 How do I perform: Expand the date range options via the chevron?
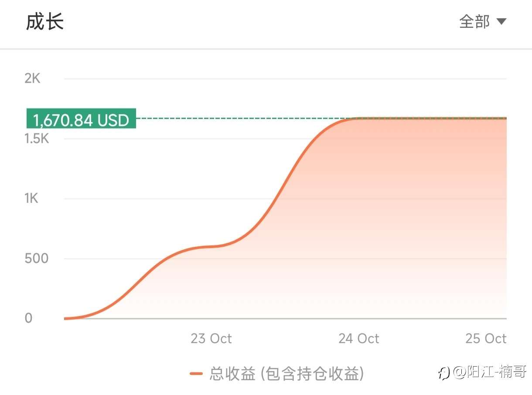(501, 21)
